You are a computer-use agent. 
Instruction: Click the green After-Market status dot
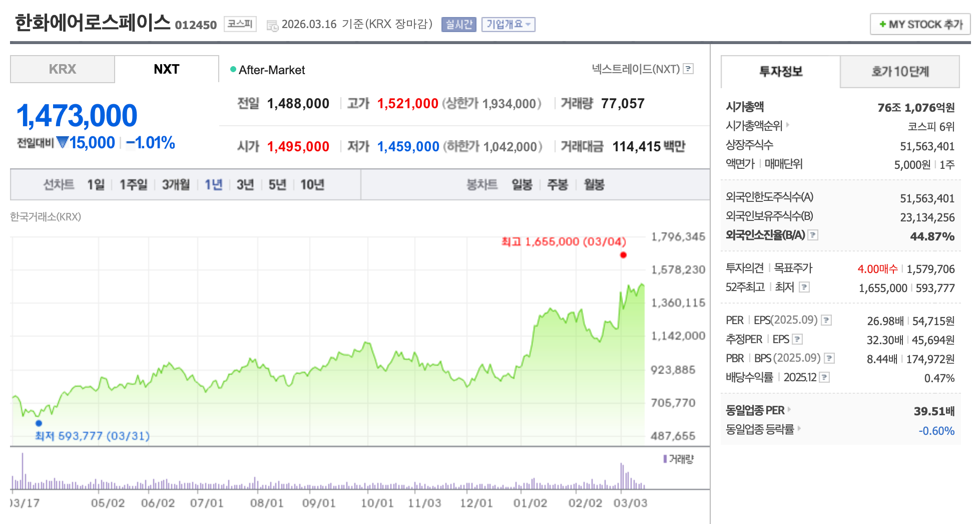click(233, 69)
